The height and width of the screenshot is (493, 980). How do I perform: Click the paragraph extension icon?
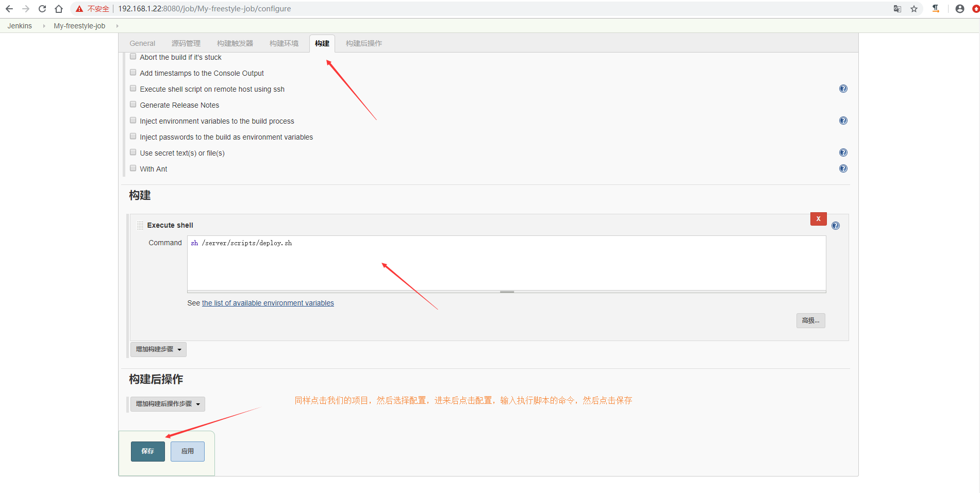pos(936,9)
